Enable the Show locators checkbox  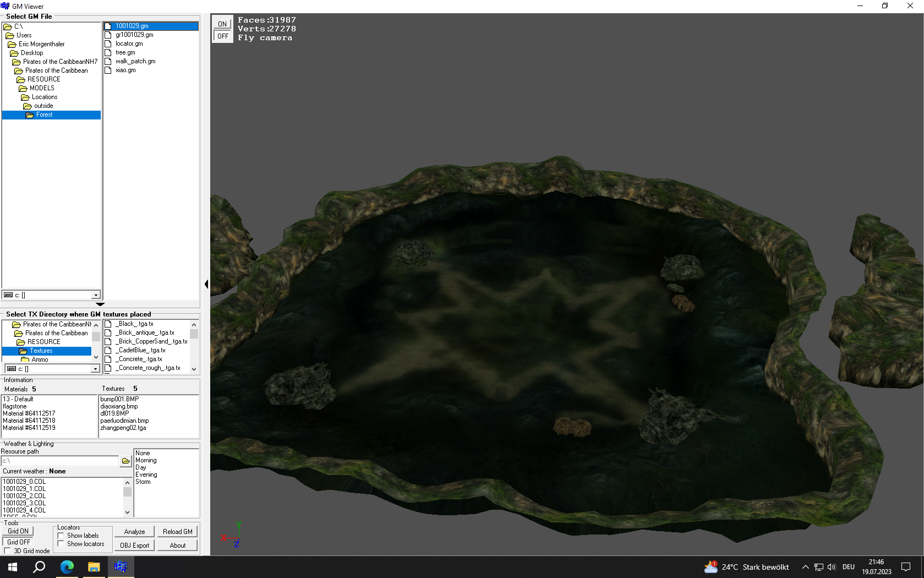61,544
